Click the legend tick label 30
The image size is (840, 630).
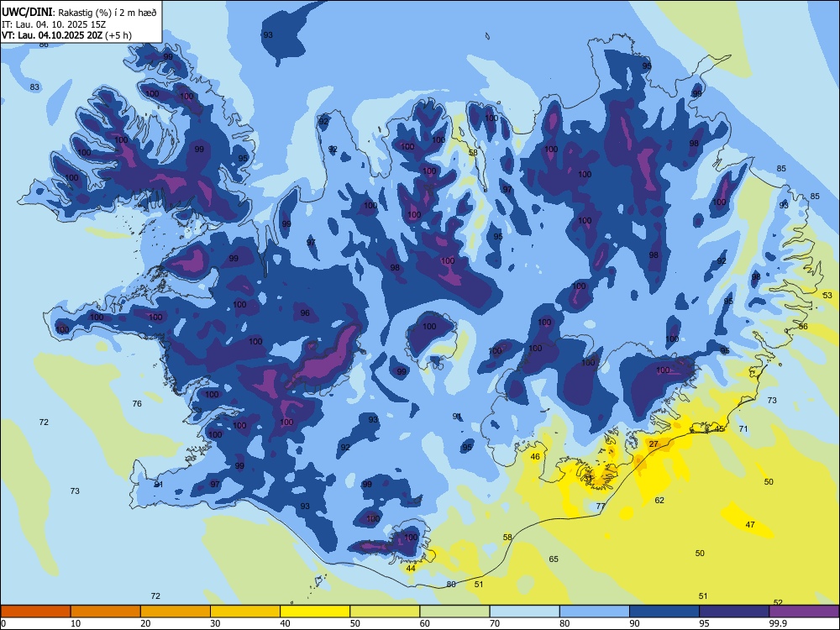(215, 623)
